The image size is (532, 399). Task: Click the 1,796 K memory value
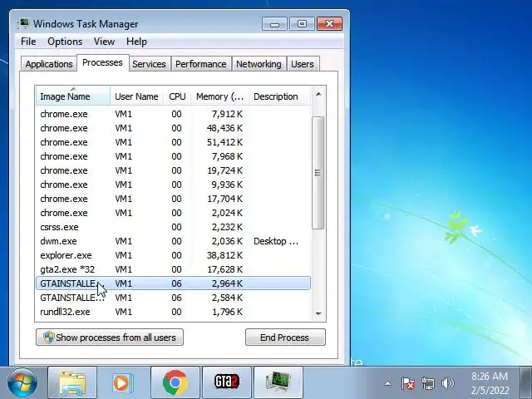[x=227, y=312]
